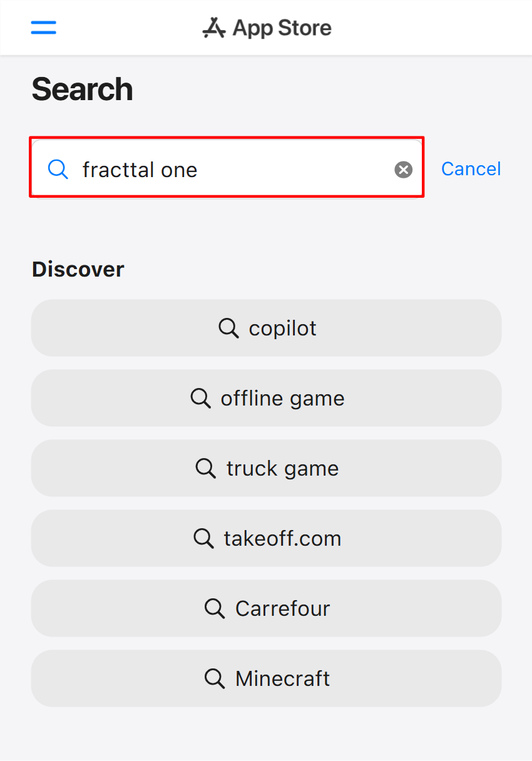Click the search icon beside Carrefour

coord(215,608)
